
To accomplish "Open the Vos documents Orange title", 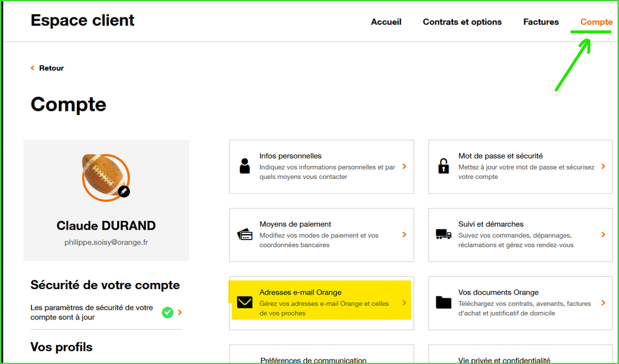I will click(x=498, y=292).
